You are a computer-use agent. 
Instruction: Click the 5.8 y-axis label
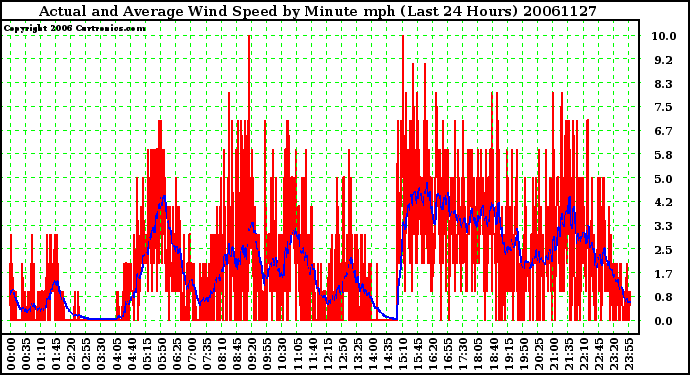(664, 155)
